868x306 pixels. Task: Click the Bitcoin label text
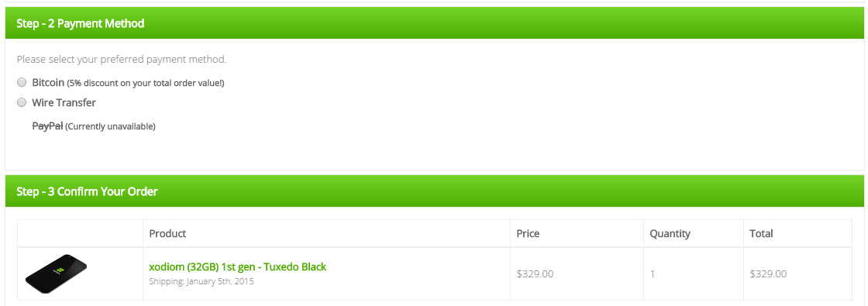tap(48, 82)
